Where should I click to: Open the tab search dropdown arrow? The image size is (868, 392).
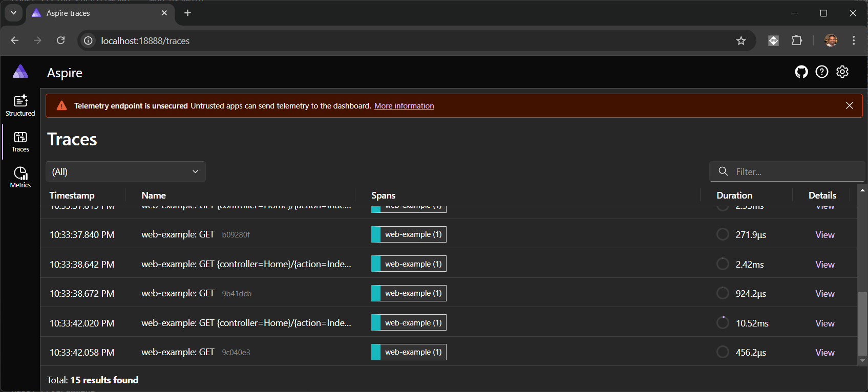[x=13, y=13]
